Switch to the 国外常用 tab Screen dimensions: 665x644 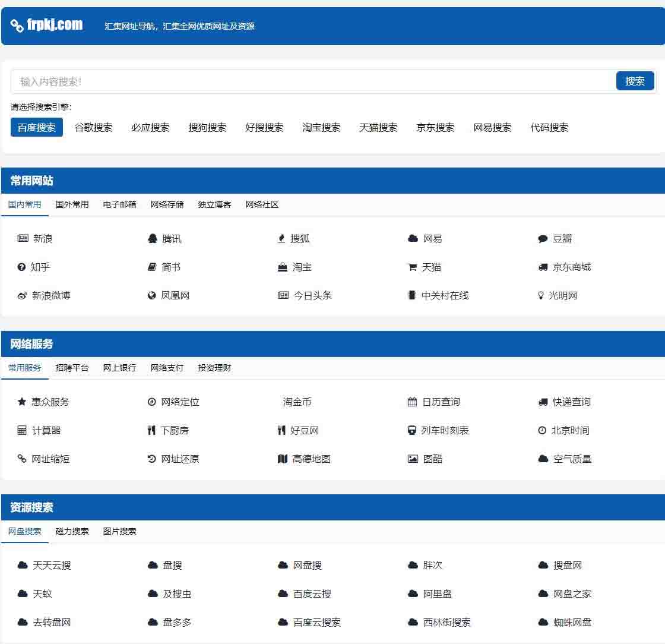pyautogui.click(x=72, y=204)
